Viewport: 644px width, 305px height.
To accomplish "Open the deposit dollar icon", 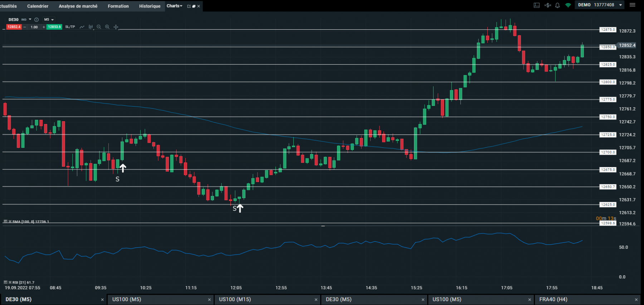I will [548, 5].
